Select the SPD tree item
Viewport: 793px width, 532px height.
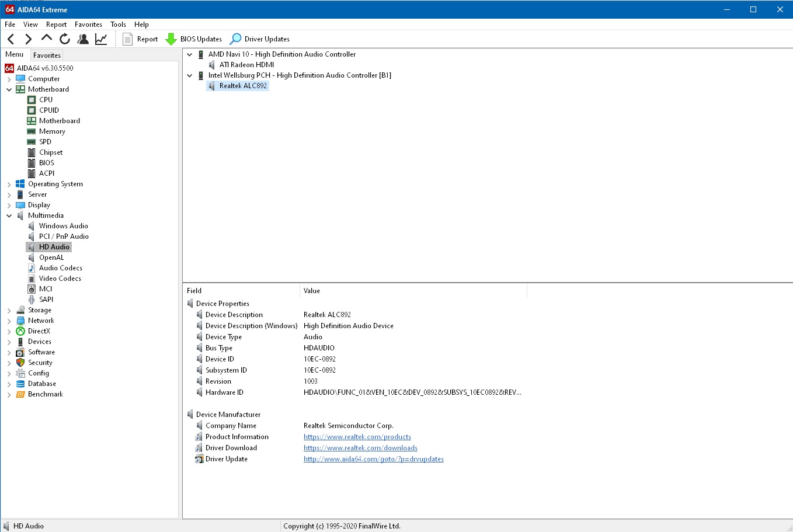45,142
